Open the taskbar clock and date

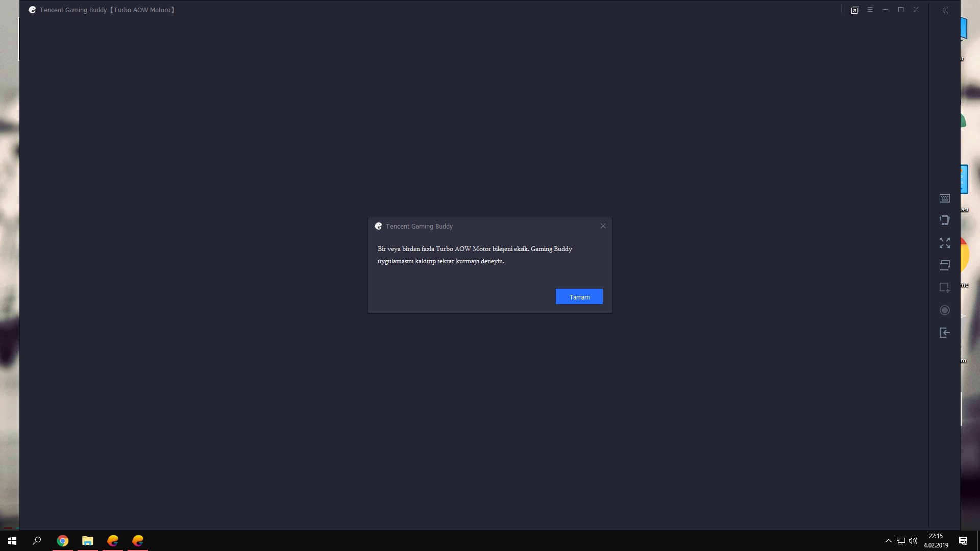[x=936, y=541]
